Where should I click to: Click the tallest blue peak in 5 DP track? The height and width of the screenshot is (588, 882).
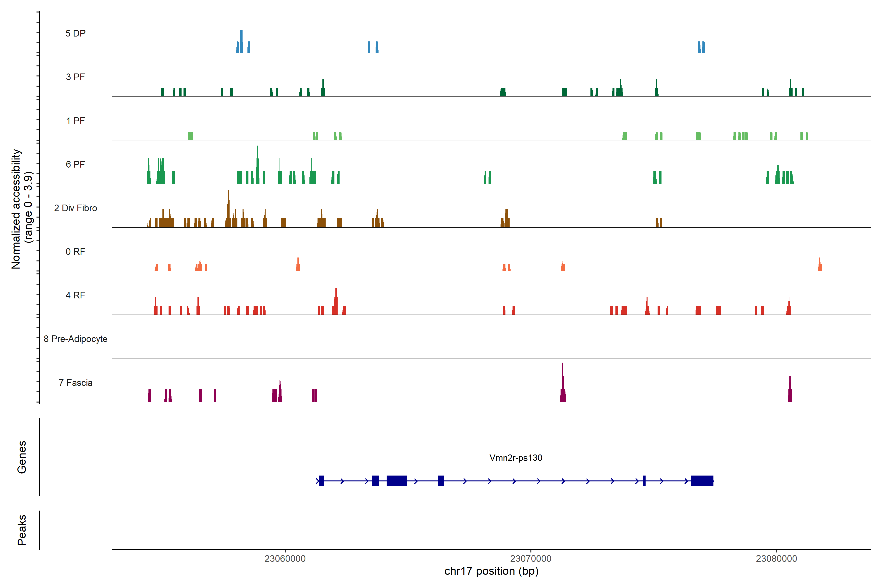point(241,41)
